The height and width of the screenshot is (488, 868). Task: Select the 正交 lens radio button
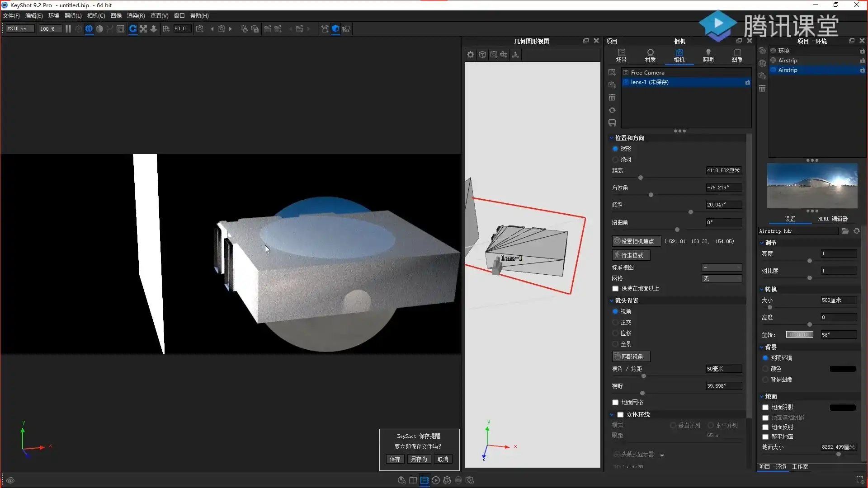point(615,322)
